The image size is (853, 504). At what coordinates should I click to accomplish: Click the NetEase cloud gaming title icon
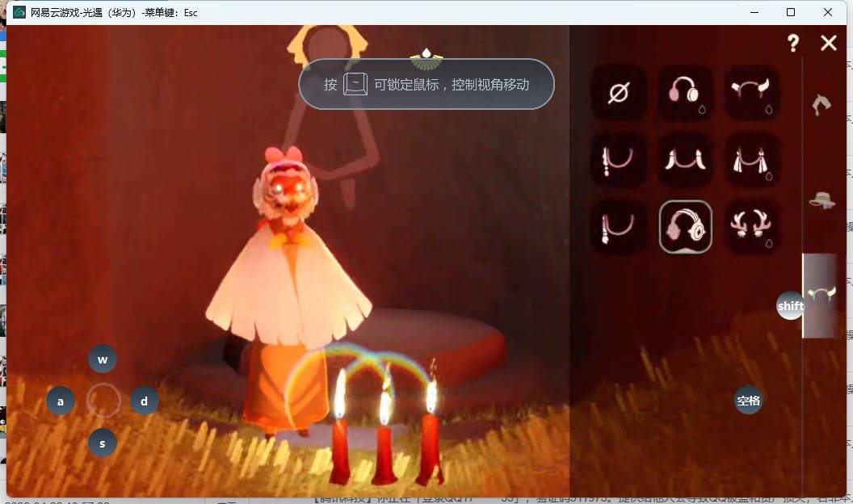19,12
